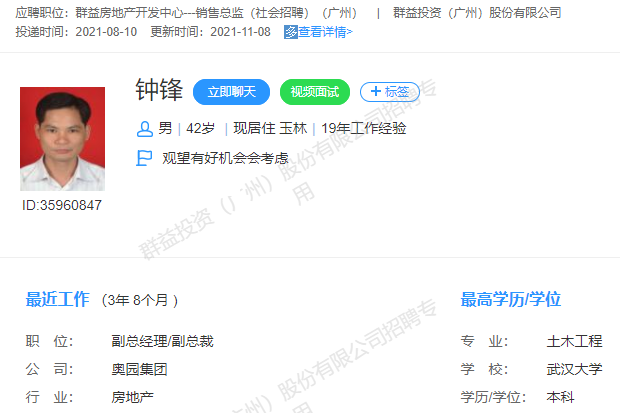Click the 群益投资（广州）股份有限公司 company name

477,13
